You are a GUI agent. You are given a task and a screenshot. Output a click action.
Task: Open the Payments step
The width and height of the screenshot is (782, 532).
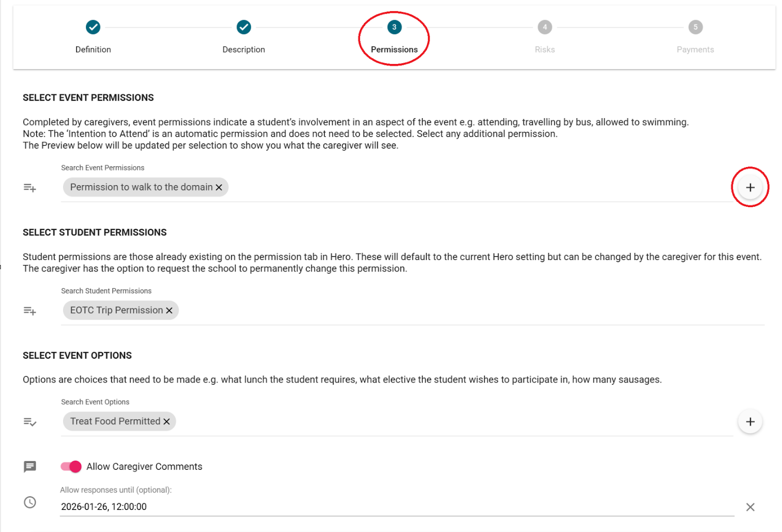pos(695,27)
